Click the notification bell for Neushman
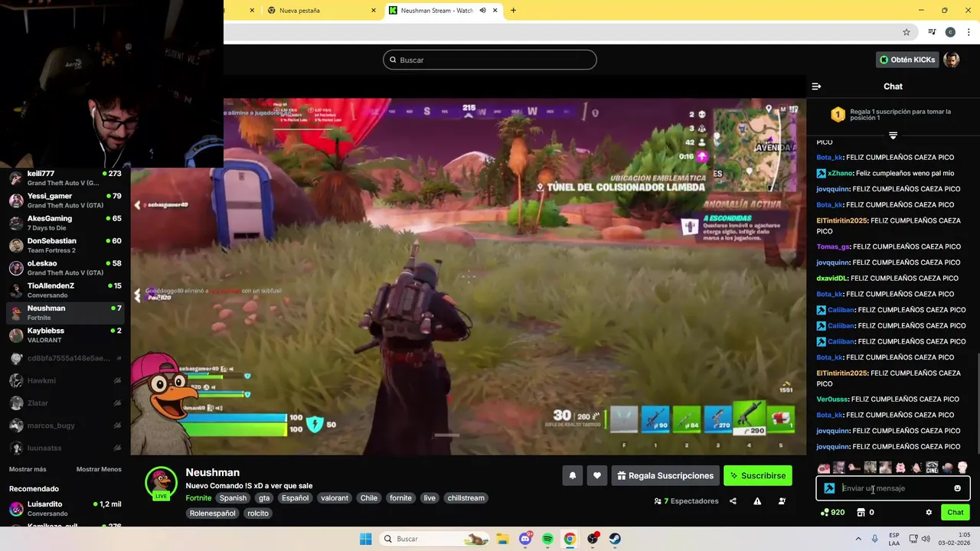This screenshot has width=980, height=551. pyautogui.click(x=572, y=475)
